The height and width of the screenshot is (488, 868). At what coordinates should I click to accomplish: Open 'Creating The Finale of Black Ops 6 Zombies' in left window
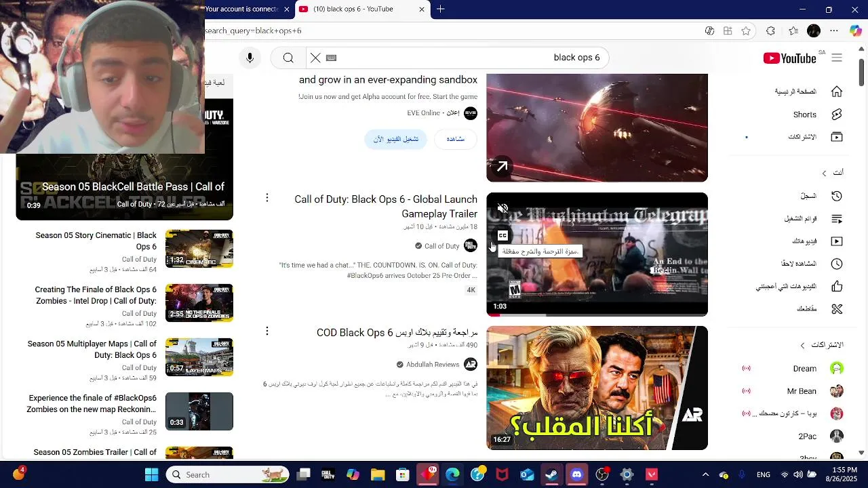coord(96,295)
